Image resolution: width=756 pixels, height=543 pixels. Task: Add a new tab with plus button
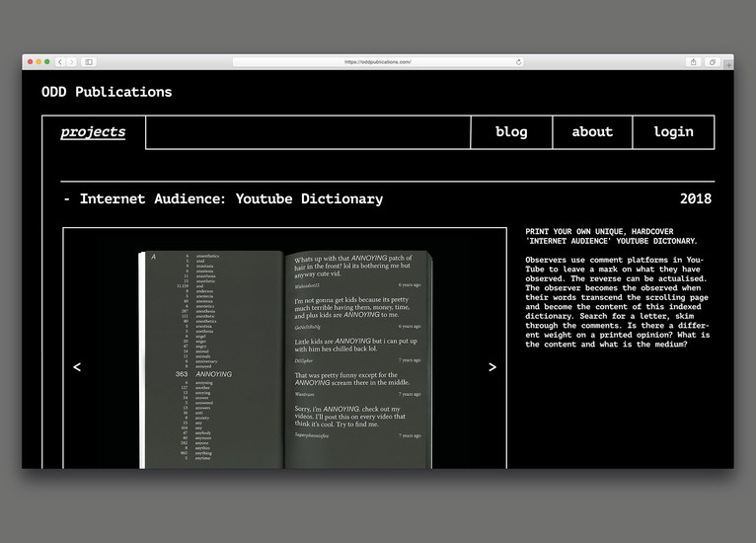coord(729,64)
